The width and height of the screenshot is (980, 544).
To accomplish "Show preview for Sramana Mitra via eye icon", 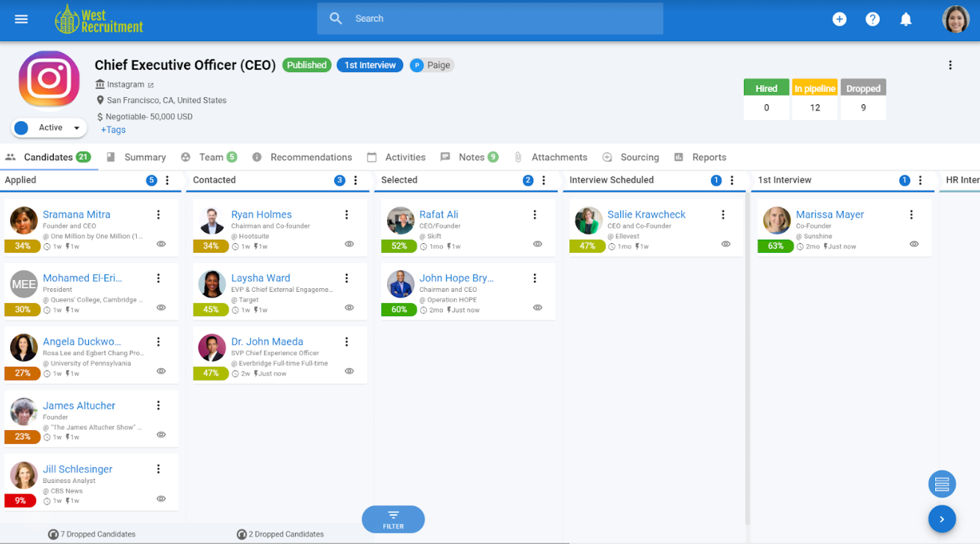I will tap(160, 243).
